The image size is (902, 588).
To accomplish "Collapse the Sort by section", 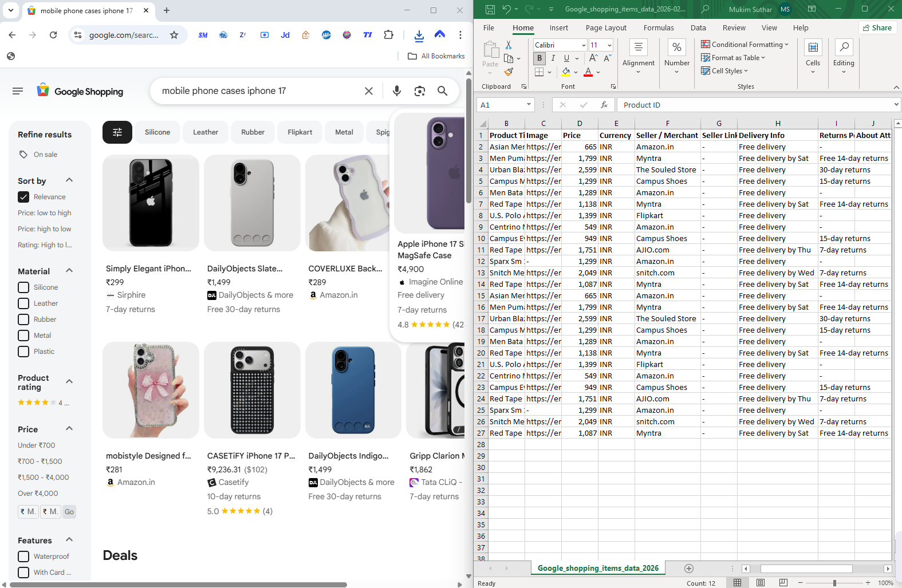I will (x=69, y=180).
